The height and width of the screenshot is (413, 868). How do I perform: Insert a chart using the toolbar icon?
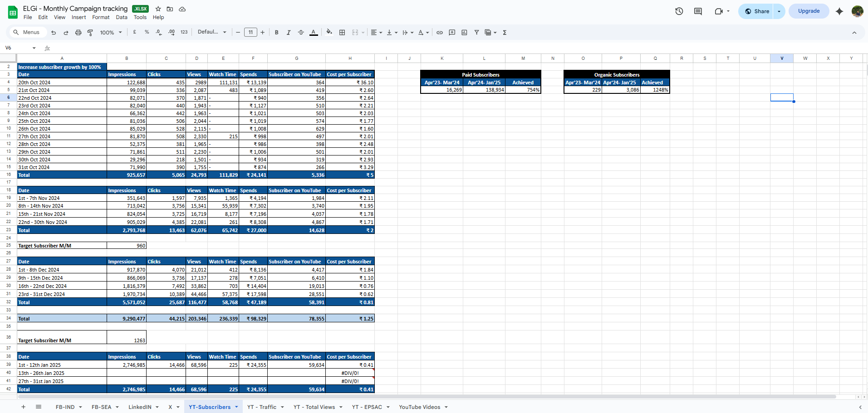coord(464,33)
